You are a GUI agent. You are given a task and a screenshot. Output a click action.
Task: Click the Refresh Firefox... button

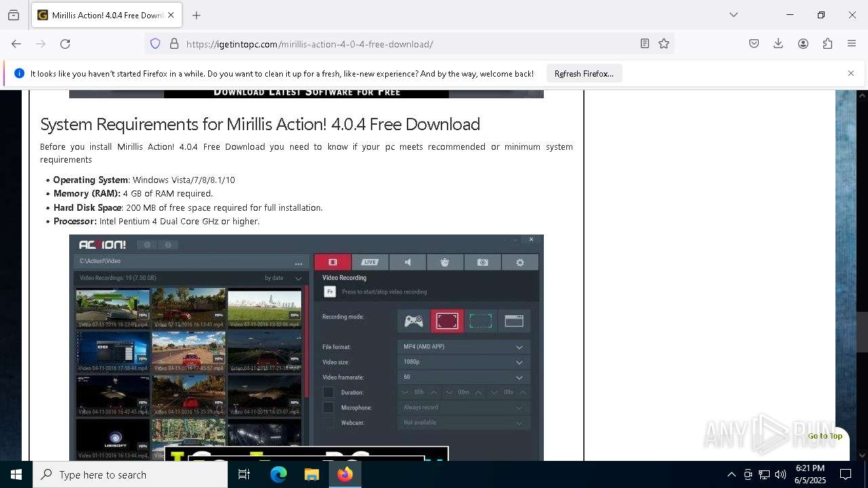(x=584, y=73)
